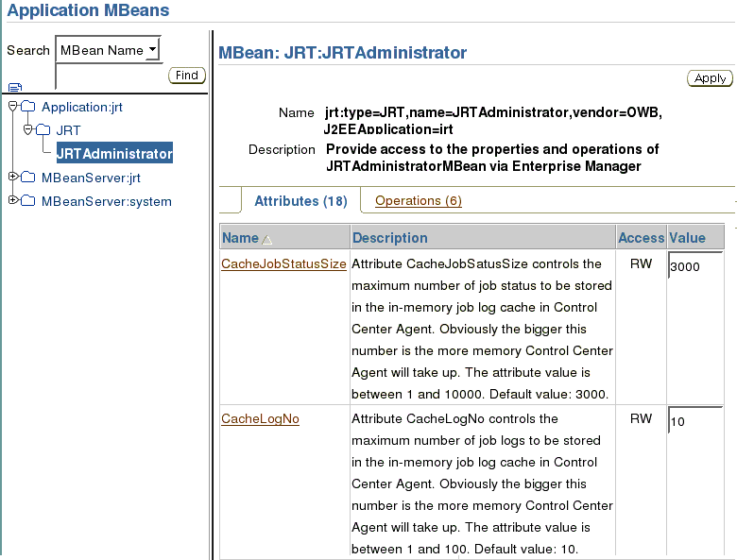This screenshot has height=560, width=737.
Task: Click the Application:jrt folder icon
Action: pos(26,107)
